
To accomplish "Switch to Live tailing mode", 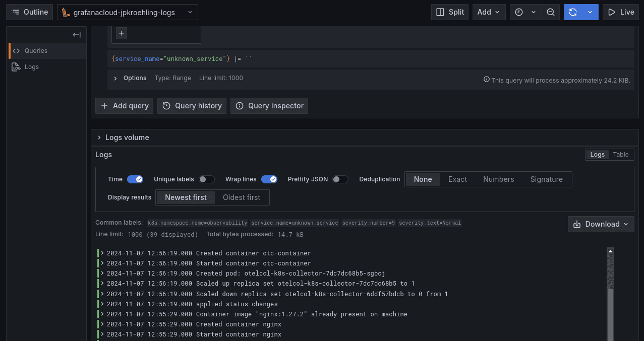I will point(620,12).
